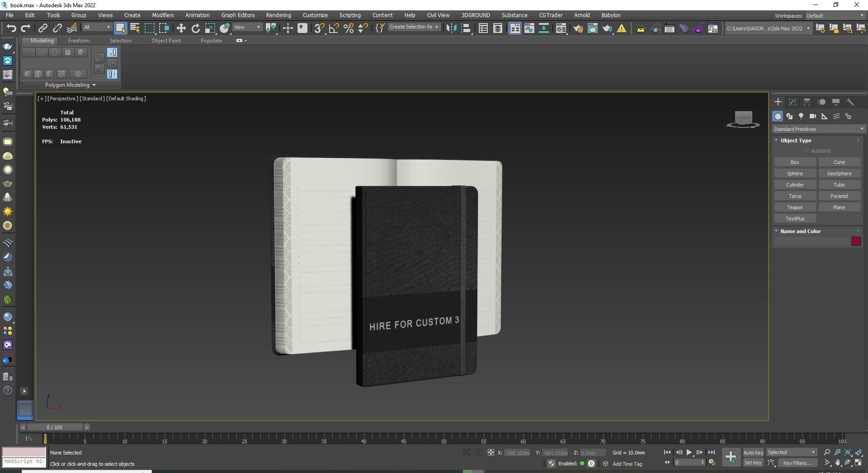868x473 pixels.
Task: Open Create Selection Set dropdown
Action: point(414,27)
